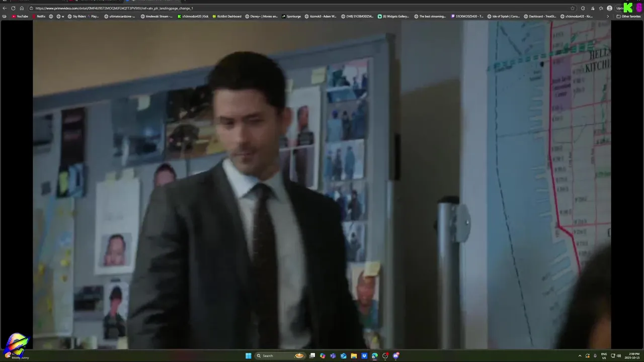This screenshot has width=644, height=362.
Task: Open the YouTube bookmark
Action: pos(20,16)
